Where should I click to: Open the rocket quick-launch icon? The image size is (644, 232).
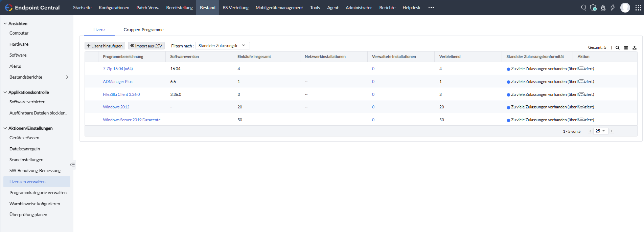tap(603, 7)
